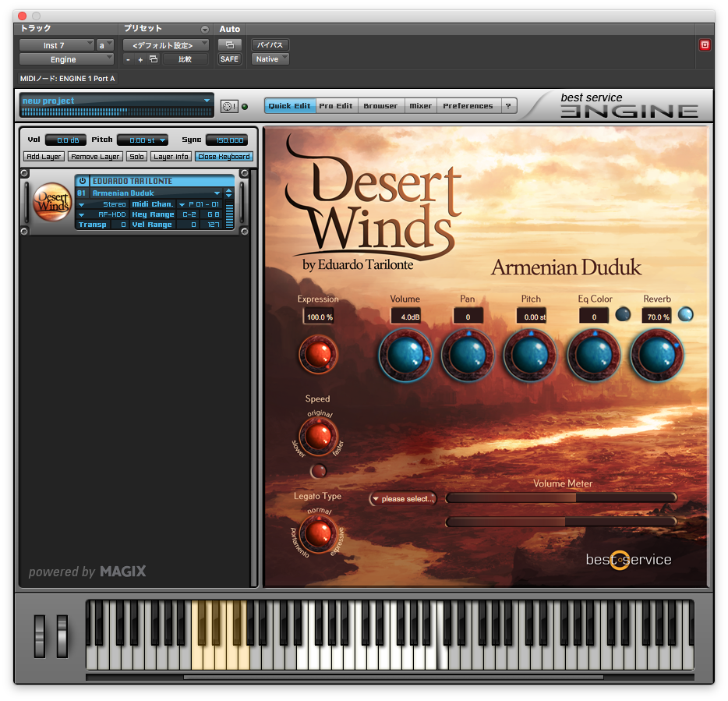Click the preset plus button

point(140,59)
